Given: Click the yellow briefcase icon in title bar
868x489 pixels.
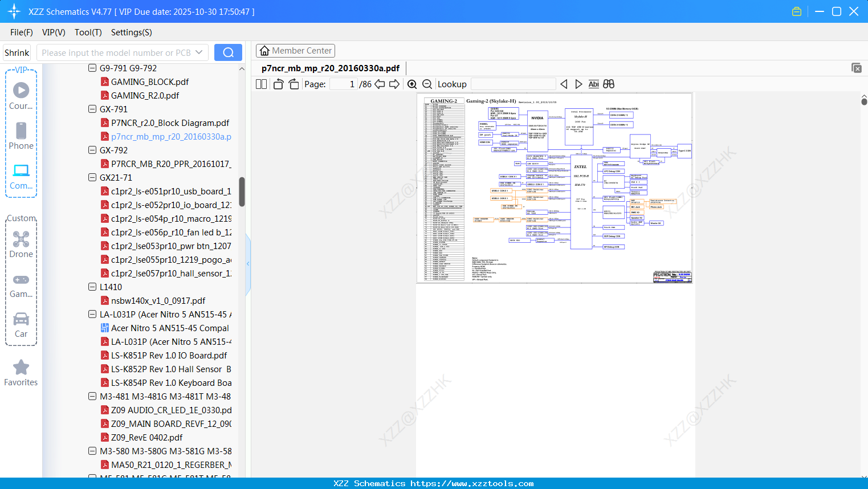Looking at the screenshot, I should [x=797, y=11].
